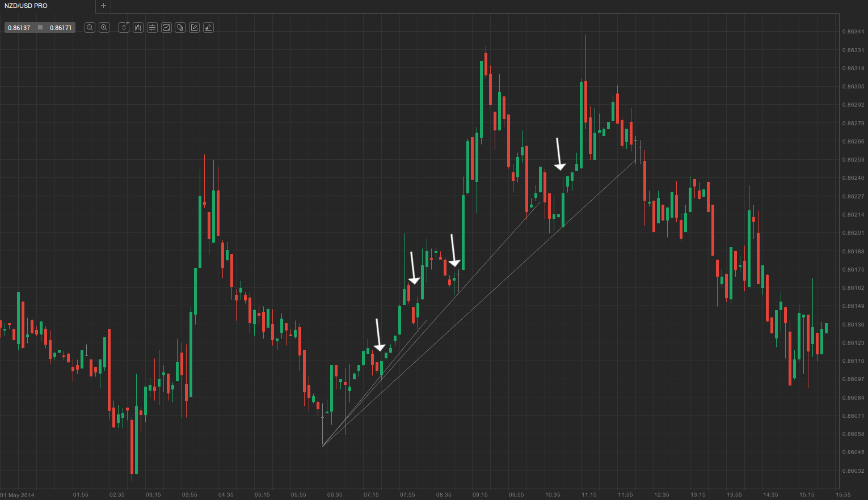This screenshot has width=868, height=500.
Task: Click the 03:55 time axis label
Action: point(189,495)
